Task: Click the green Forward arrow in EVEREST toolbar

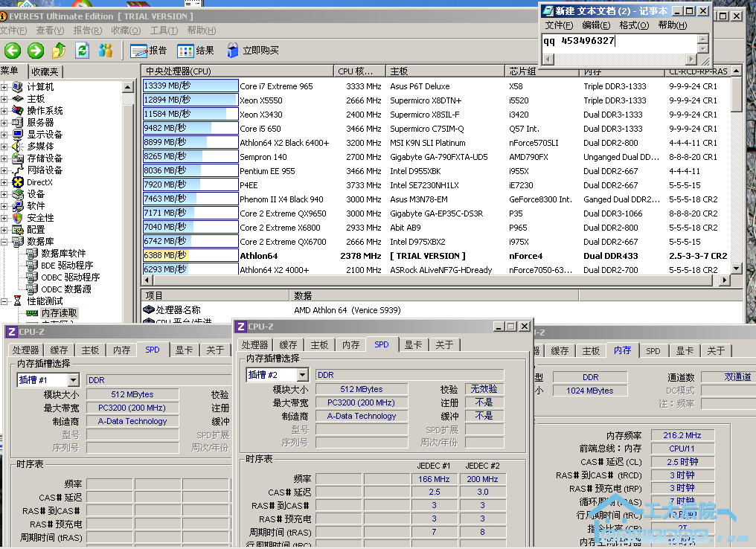Action: (x=35, y=50)
